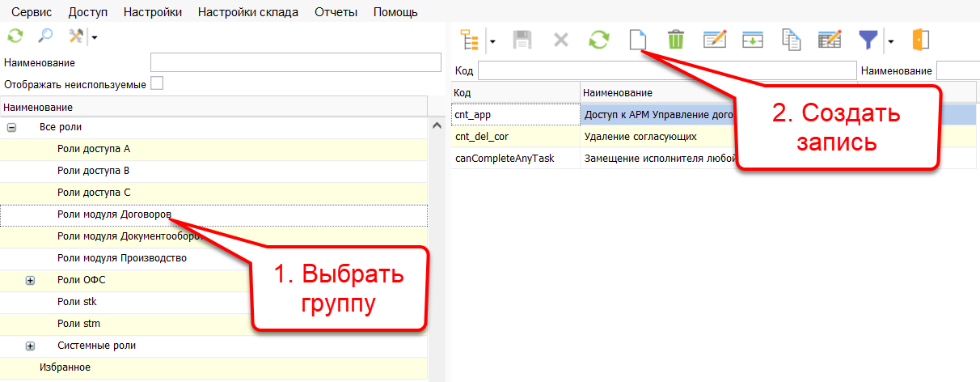
Task: Expand the 'Системные роли' tree node
Action: coord(31,346)
